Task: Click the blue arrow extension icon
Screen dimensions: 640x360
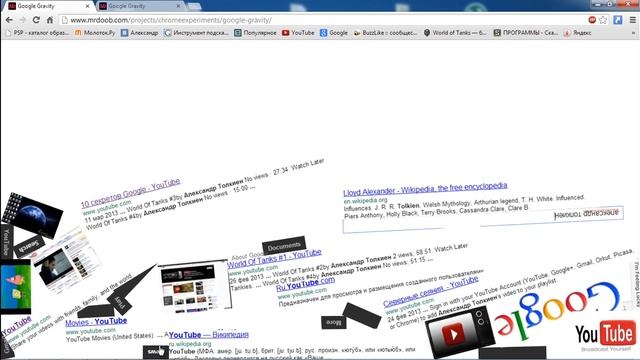Action: point(618,20)
